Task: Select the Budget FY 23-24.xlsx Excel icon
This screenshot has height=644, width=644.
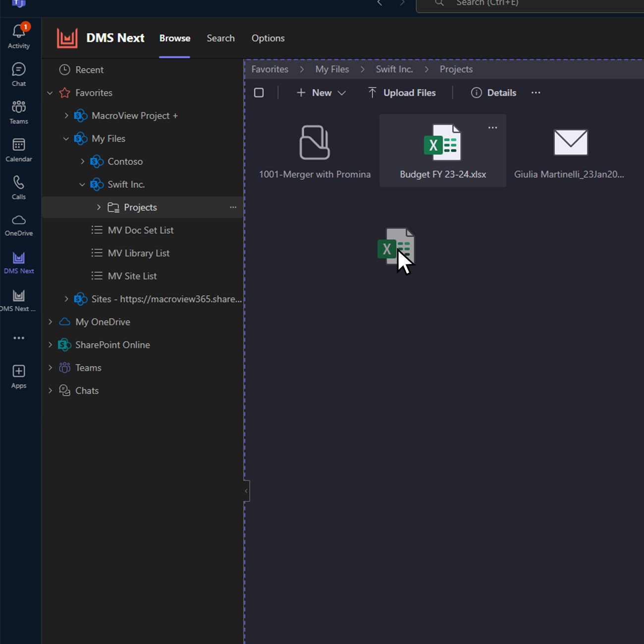Action: 442,143
